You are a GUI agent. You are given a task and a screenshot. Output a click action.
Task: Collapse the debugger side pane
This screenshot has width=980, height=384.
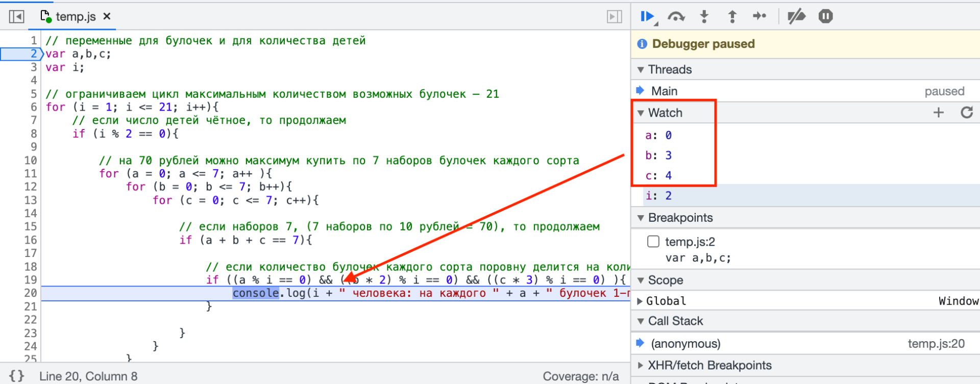point(614,17)
